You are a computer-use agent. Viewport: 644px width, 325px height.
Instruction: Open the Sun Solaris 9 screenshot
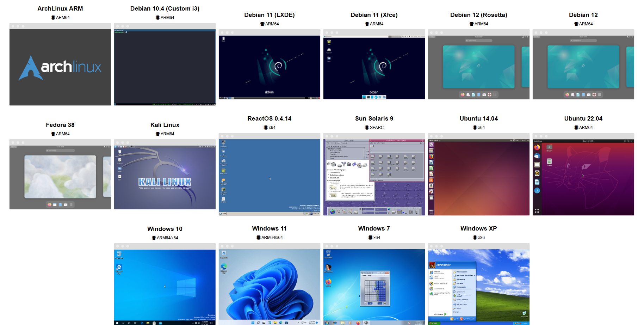374,174
